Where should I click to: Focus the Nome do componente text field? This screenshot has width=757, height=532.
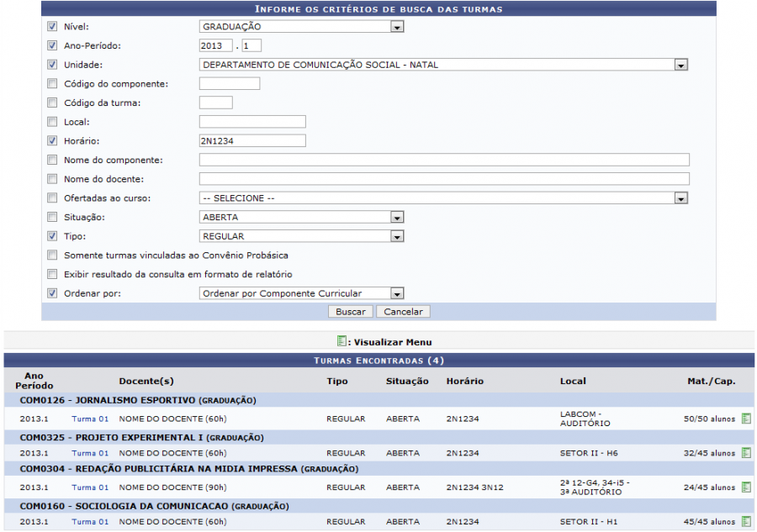click(443, 160)
